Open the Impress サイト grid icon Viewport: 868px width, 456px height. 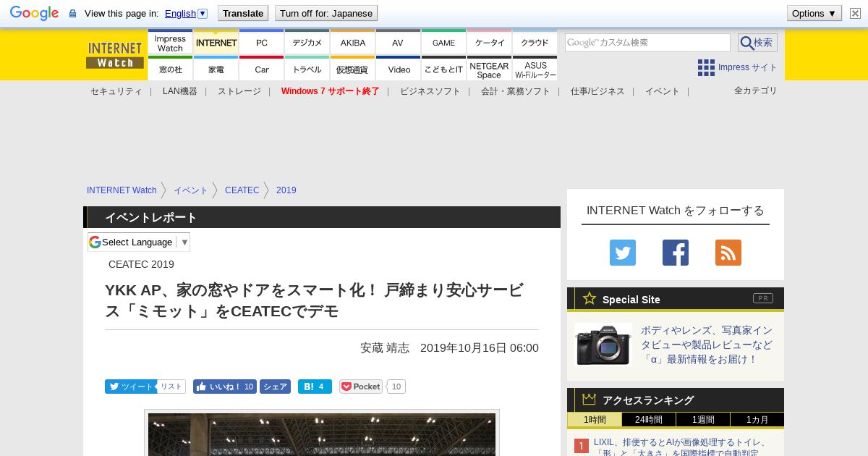pos(706,67)
